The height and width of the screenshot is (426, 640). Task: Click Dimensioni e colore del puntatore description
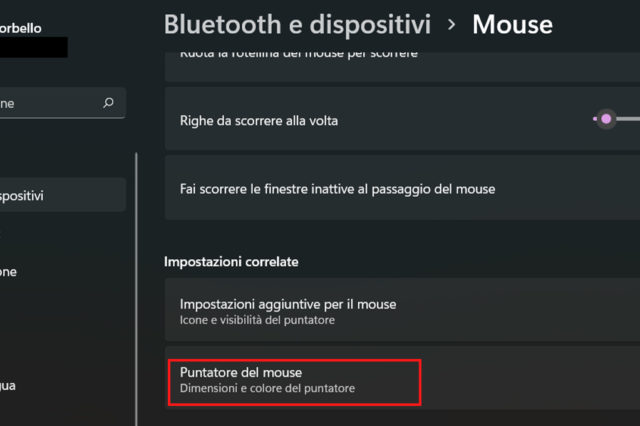coord(267,388)
